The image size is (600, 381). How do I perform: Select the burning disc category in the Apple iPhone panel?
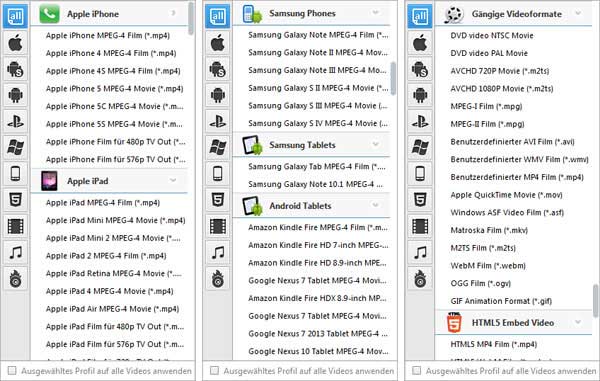(15, 278)
